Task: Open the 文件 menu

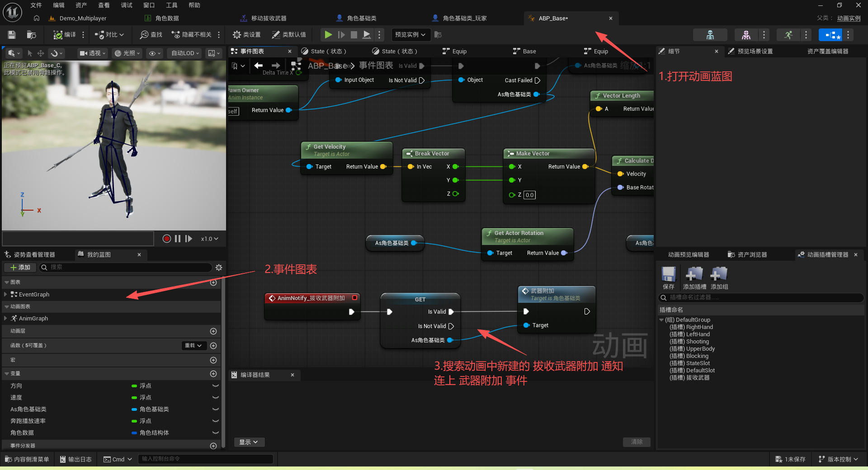Action: [36, 5]
